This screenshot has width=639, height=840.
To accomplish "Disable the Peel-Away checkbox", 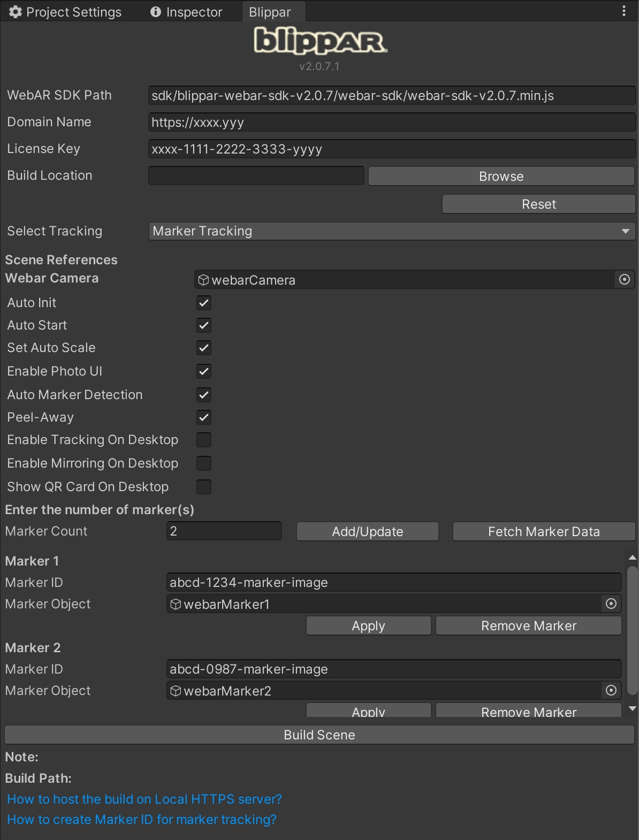I will click(204, 417).
